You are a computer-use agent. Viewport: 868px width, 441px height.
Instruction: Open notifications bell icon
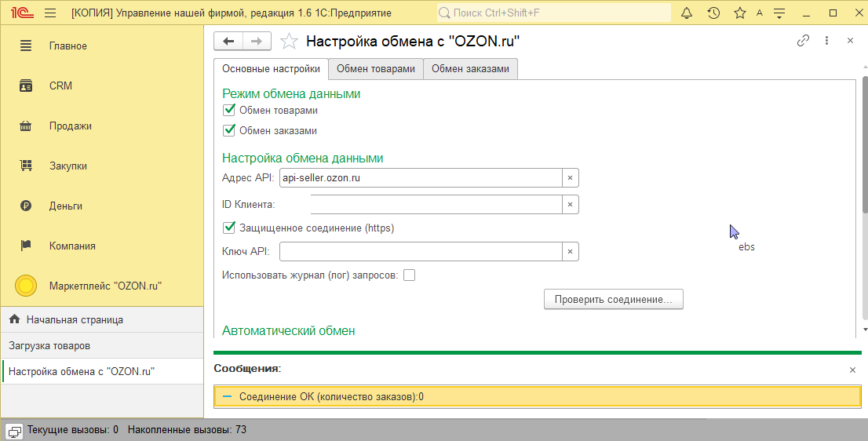click(687, 13)
